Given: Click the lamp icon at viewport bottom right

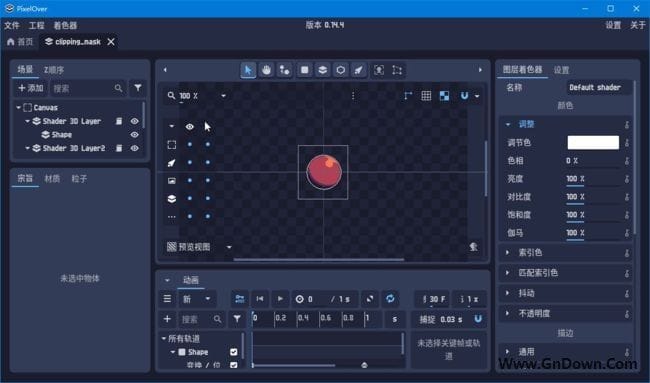Looking at the screenshot, I should coord(473,247).
